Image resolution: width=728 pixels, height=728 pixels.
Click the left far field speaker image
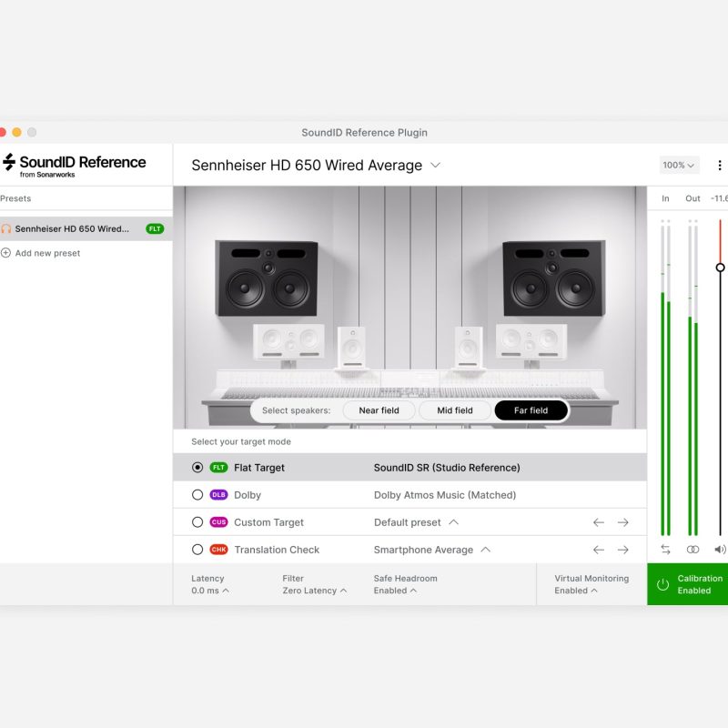(267, 278)
